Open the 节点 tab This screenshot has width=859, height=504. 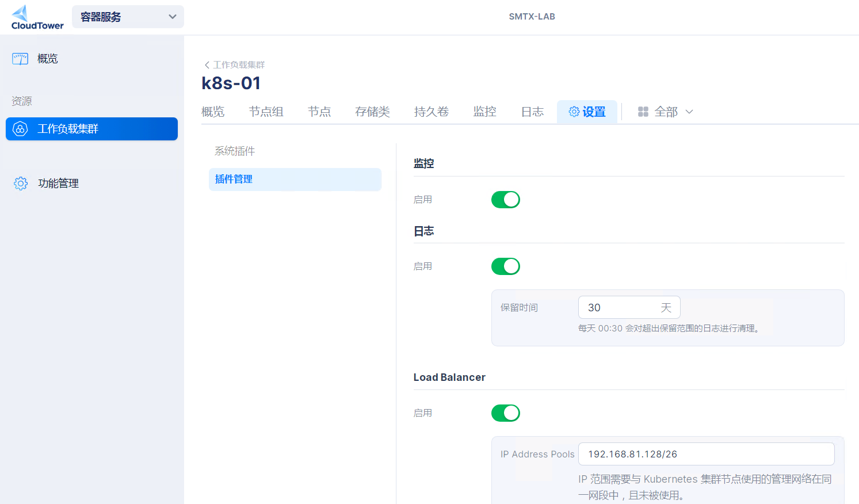point(319,112)
